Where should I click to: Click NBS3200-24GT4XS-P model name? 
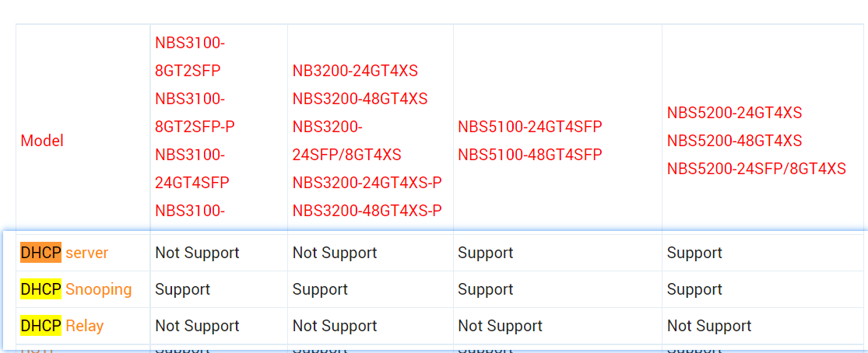pyautogui.click(x=367, y=182)
